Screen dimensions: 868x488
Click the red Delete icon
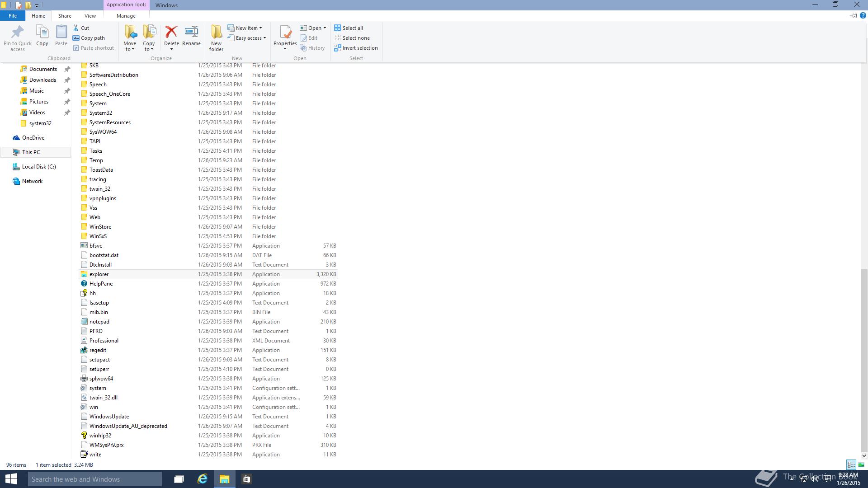coord(171,32)
